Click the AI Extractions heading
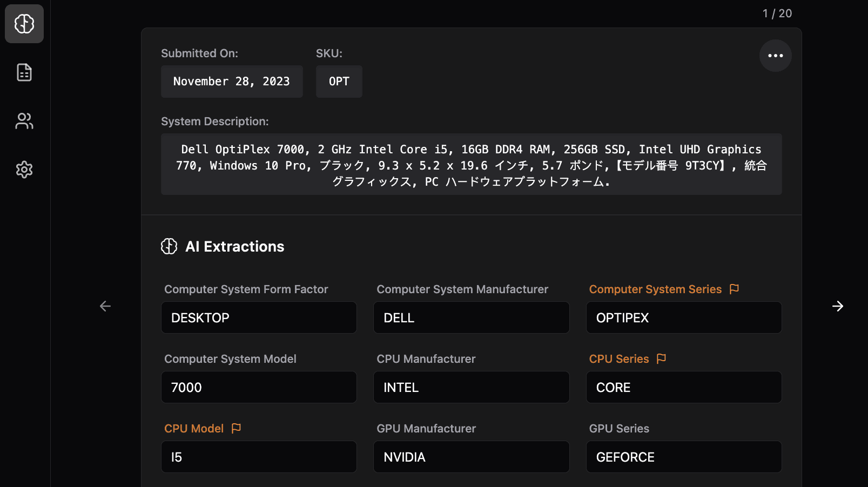868x487 pixels. pos(235,247)
